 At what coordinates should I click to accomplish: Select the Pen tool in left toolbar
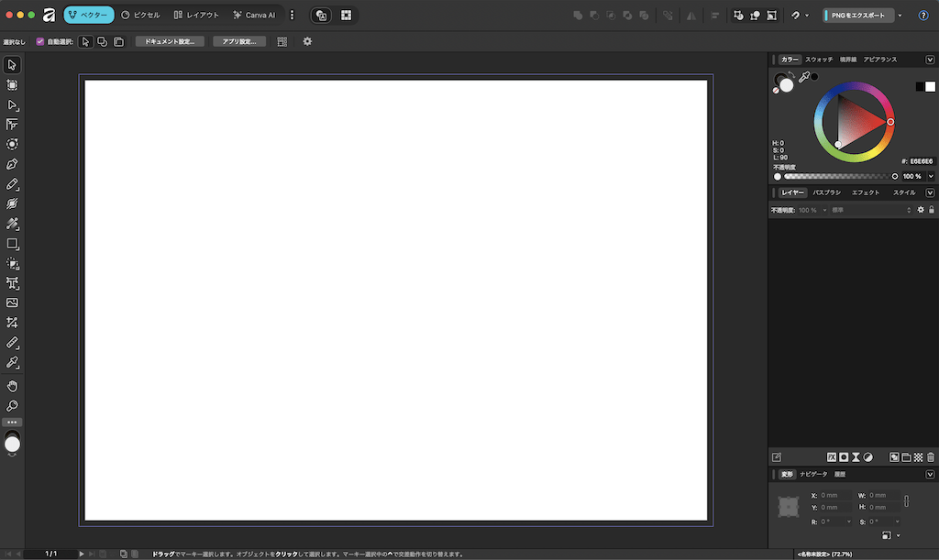click(12, 164)
